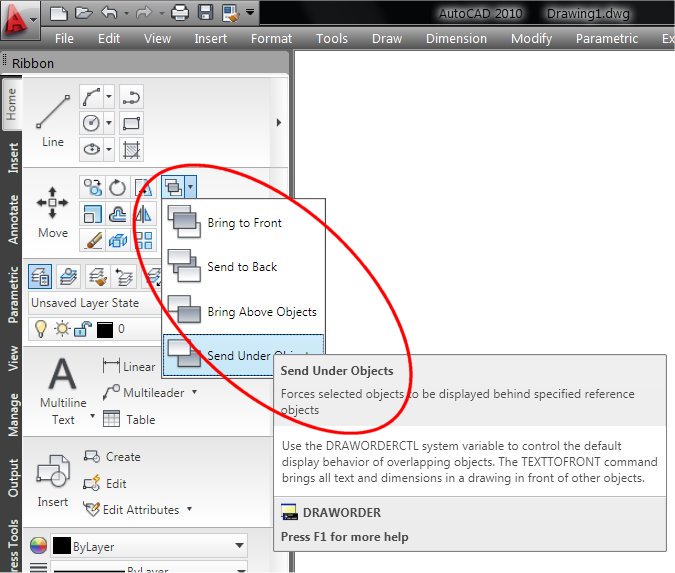
Task: Toggle layer 0 lock padlock icon
Action: click(83, 329)
